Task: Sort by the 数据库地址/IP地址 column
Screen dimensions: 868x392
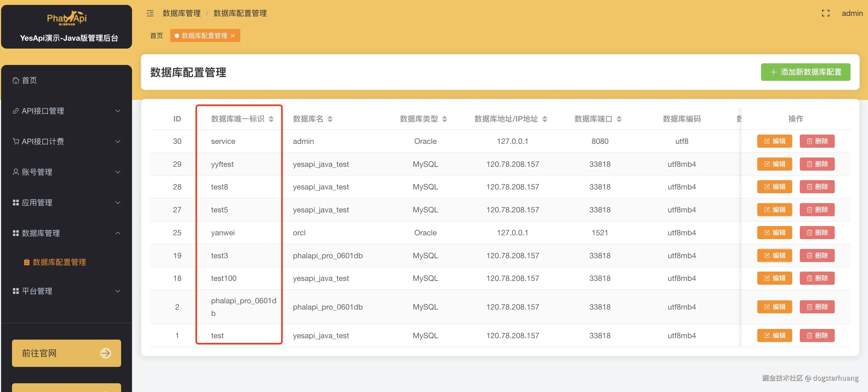Action: click(544, 119)
